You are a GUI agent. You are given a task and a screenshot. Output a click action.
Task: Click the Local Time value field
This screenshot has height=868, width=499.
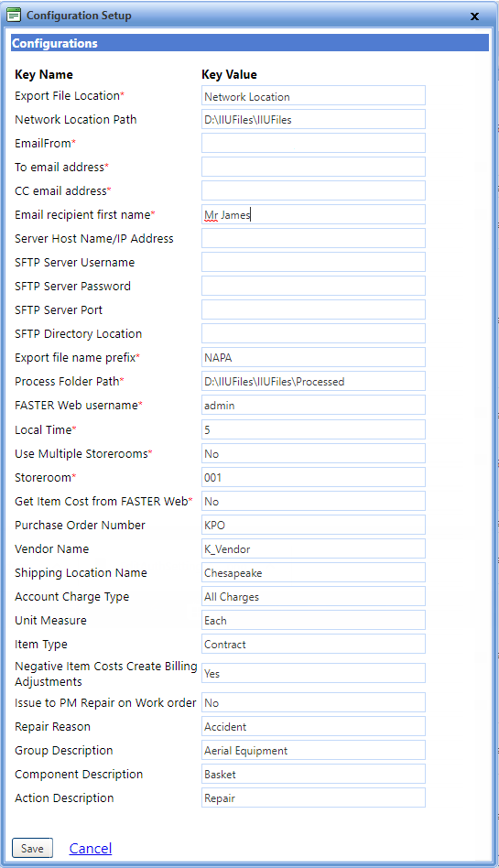[313, 429]
